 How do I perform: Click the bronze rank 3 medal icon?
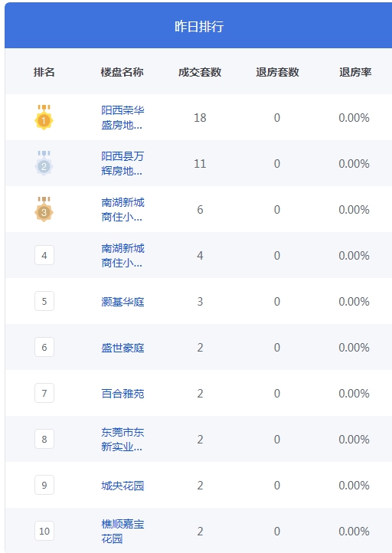[x=44, y=210]
